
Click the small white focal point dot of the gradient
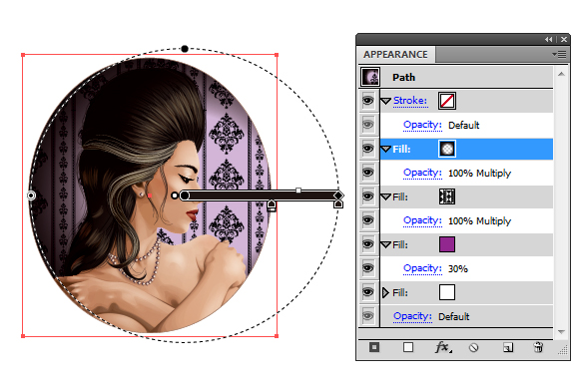(175, 196)
